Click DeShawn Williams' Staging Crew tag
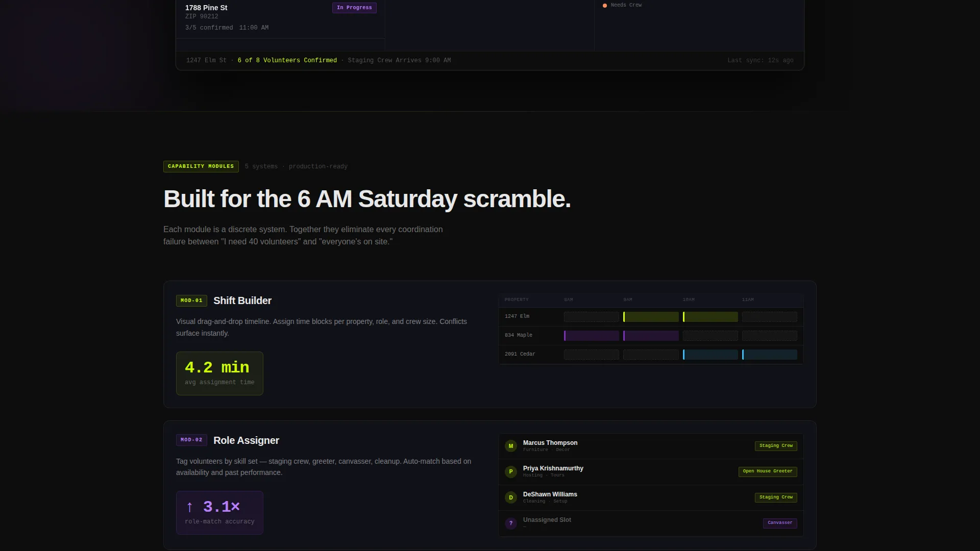980x551 pixels. 776,497
